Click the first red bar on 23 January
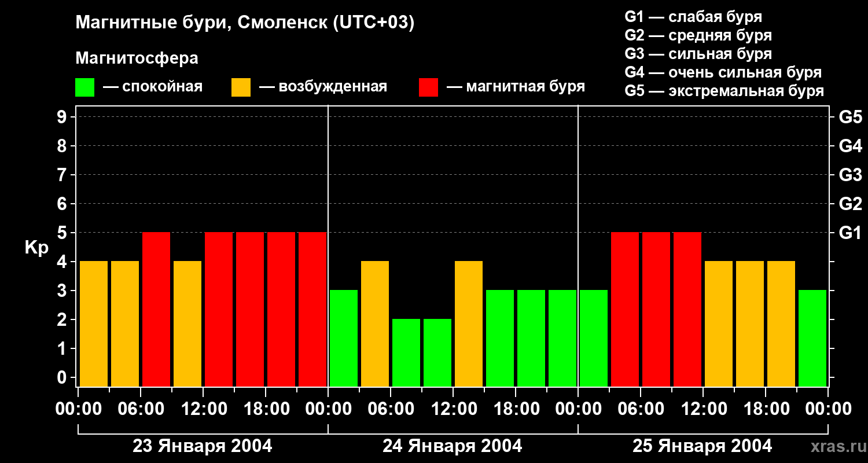The image size is (868, 463). click(156, 309)
